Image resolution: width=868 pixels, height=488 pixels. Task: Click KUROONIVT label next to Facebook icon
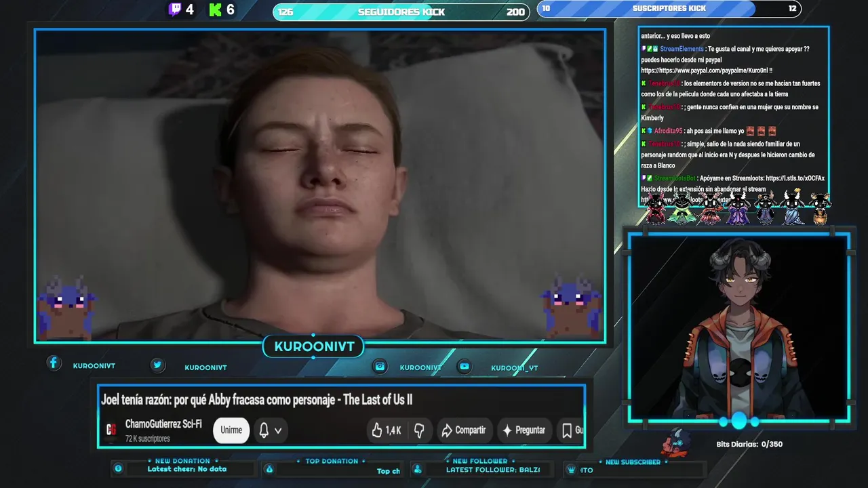tap(94, 366)
